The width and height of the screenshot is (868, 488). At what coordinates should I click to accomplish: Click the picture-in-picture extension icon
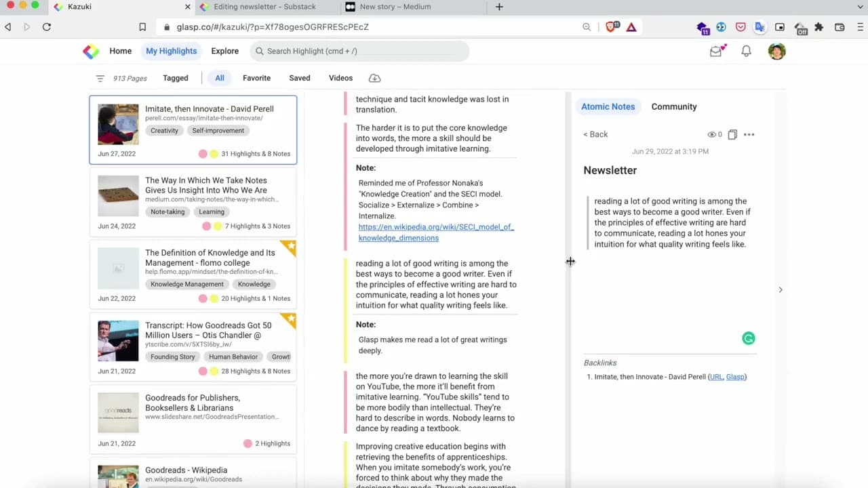pos(780,27)
